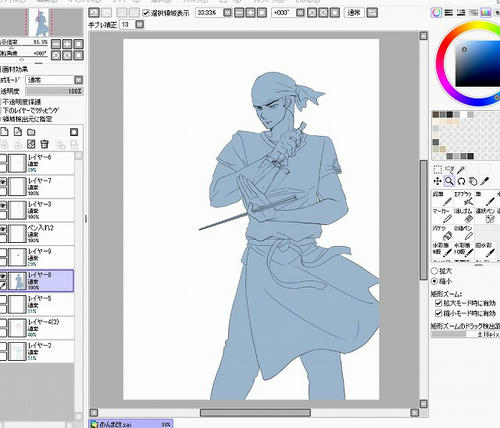Select the magnifier zoom tool
500x428 pixels.
coord(449,181)
